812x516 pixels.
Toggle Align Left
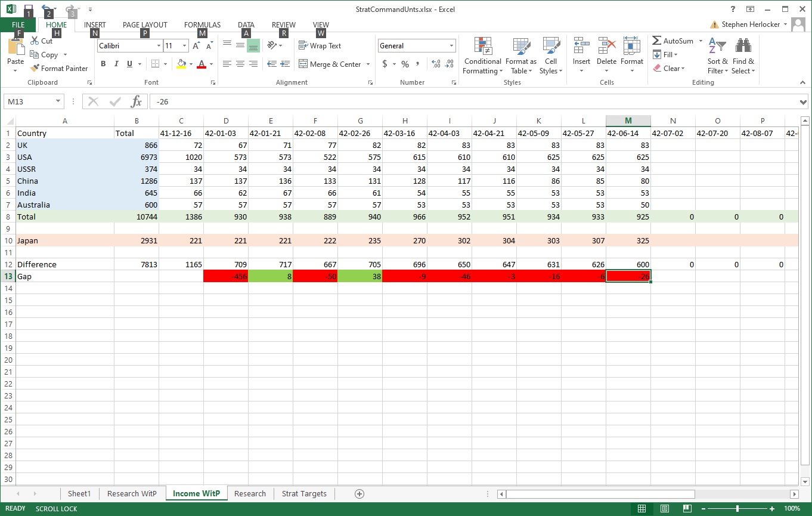[x=227, y=64]
